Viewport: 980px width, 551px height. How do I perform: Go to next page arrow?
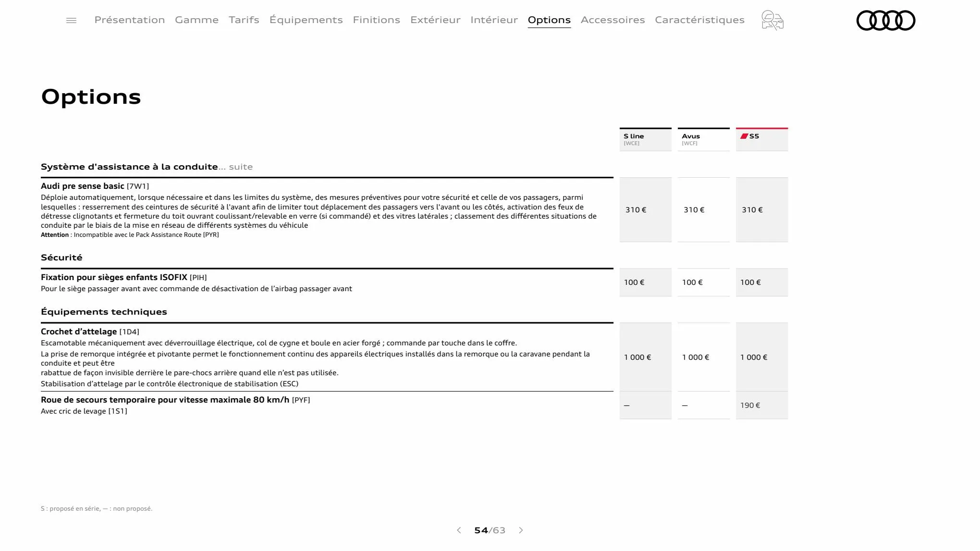point(521,530)
